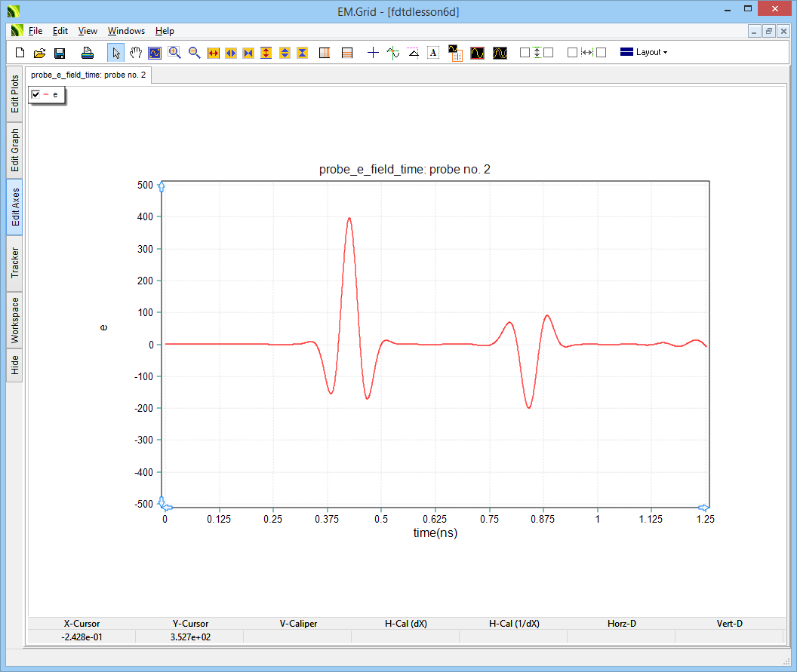The height and width of the screenshot is (672, 797).
Task: Print the graph using the printer icon
Action: click(x=88, y=53)
